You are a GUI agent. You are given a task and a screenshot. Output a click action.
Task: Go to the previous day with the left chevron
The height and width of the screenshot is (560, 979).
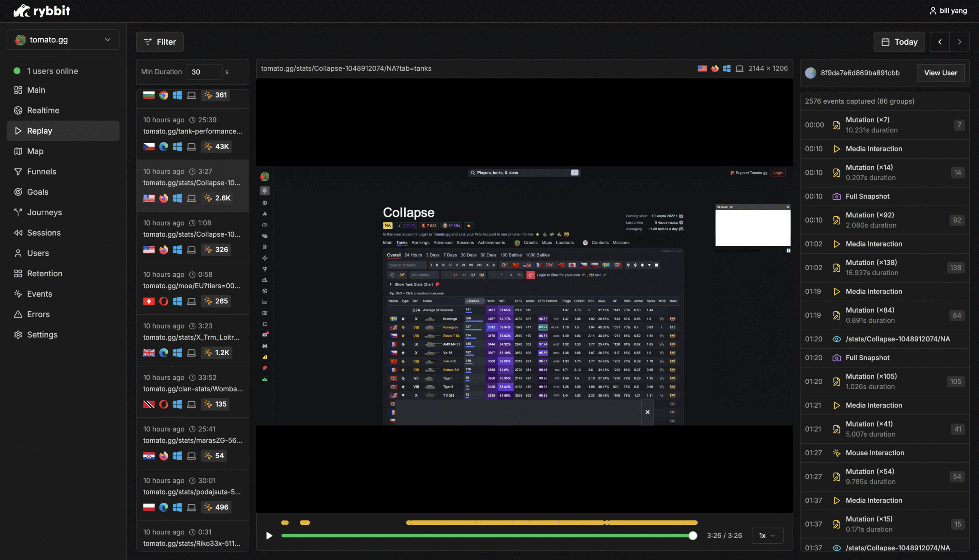click(x=940, y=42)
